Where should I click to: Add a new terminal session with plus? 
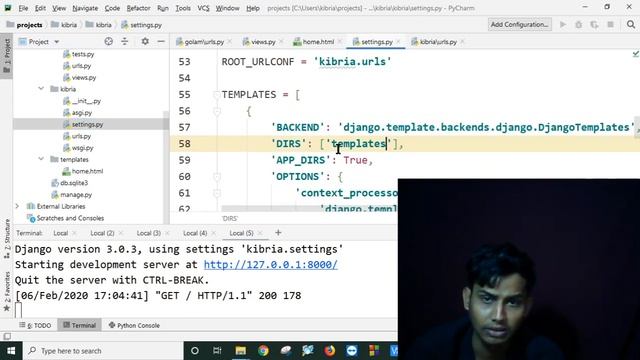pos(278,233)
